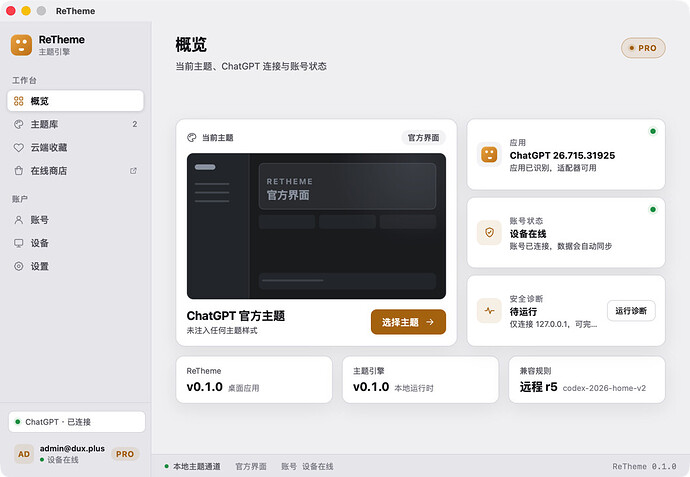Viewport: 690px width, 477px height.
Task: Open the 设备 devices page
Action: tap(75, 243)
